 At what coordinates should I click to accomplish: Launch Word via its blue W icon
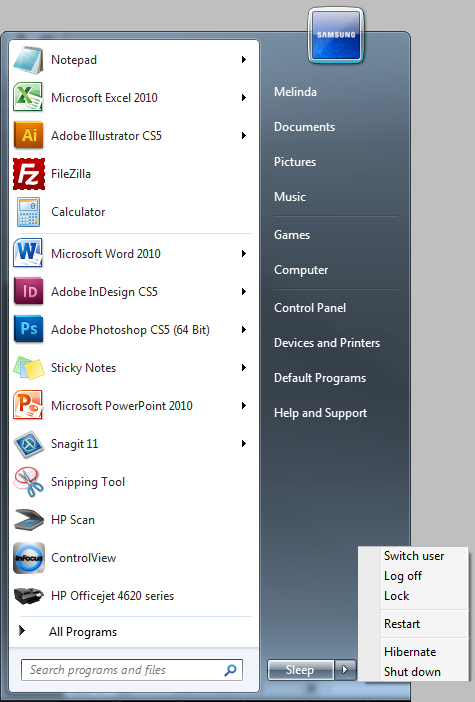[28, 253]
